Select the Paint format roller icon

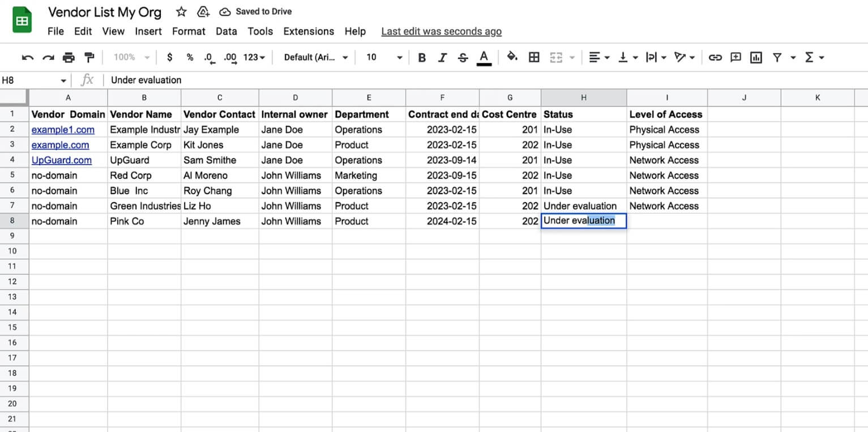pyautogui.click(x=89, y=57)
